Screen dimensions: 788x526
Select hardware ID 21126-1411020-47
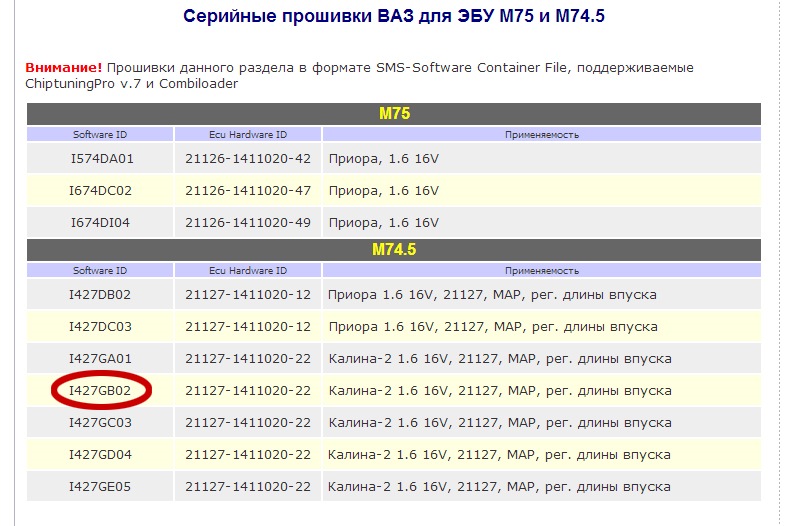(248, 191)
